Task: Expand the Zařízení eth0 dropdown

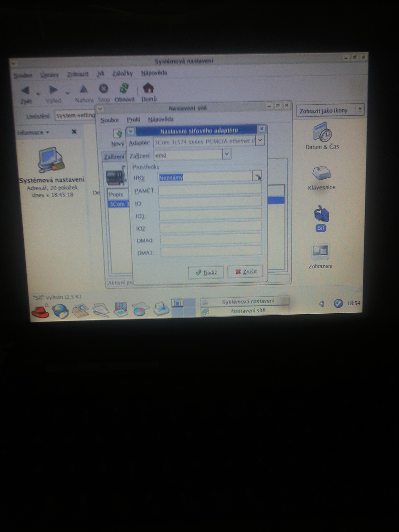Action: 227,154
